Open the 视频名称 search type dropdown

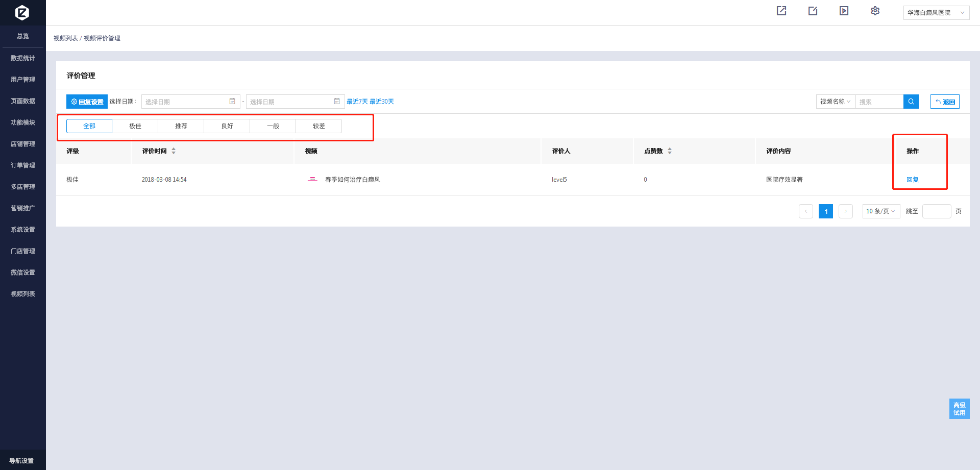[835, 102]
